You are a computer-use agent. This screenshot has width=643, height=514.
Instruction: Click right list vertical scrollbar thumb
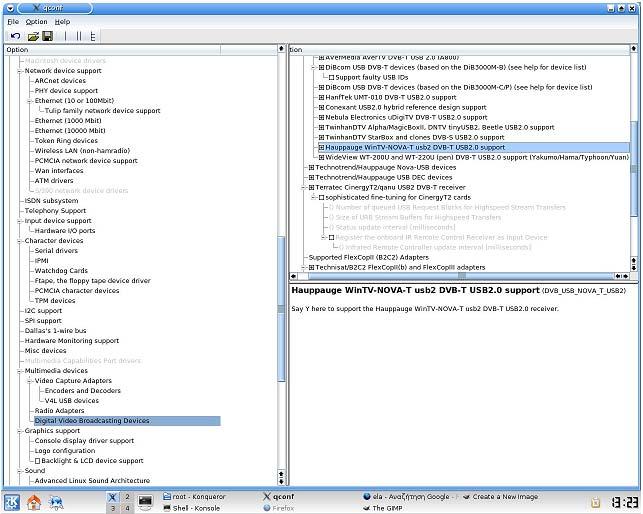634,168
